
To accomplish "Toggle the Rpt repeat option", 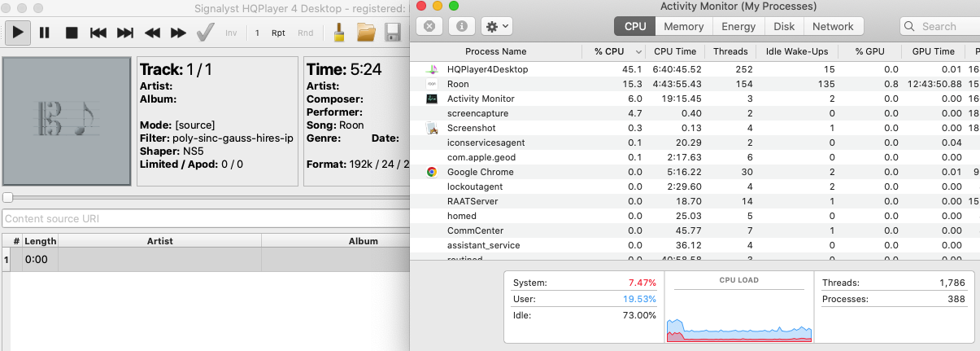I will coord(278,33).
